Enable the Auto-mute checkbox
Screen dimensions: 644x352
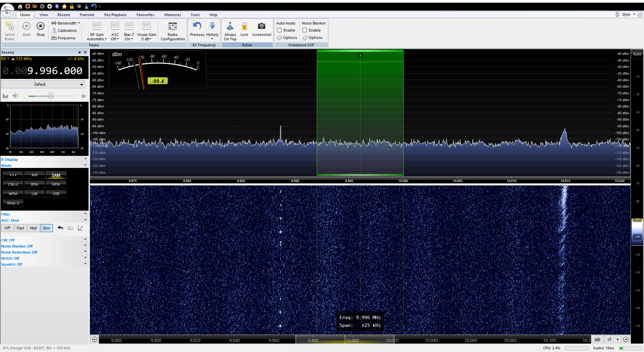coord(279,30)
